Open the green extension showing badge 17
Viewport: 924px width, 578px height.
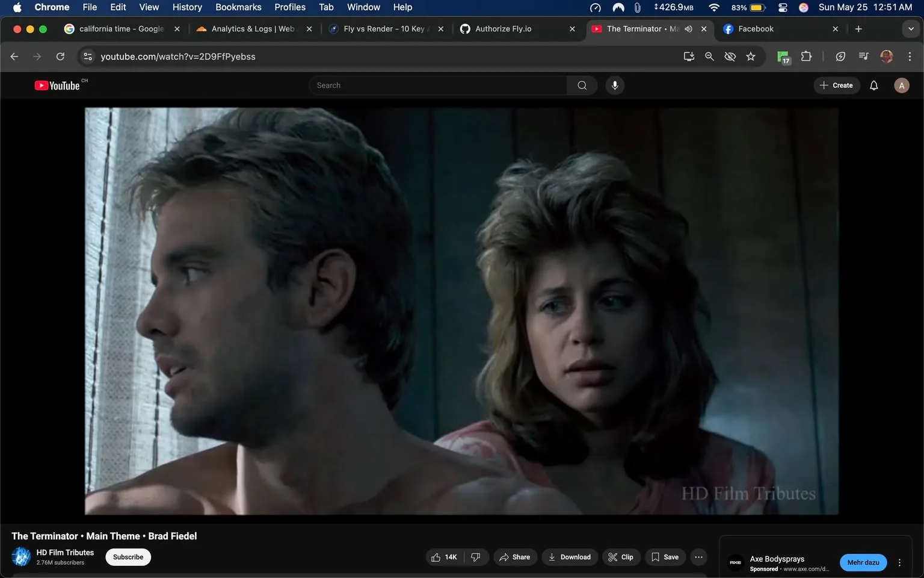tap(782, 56)
